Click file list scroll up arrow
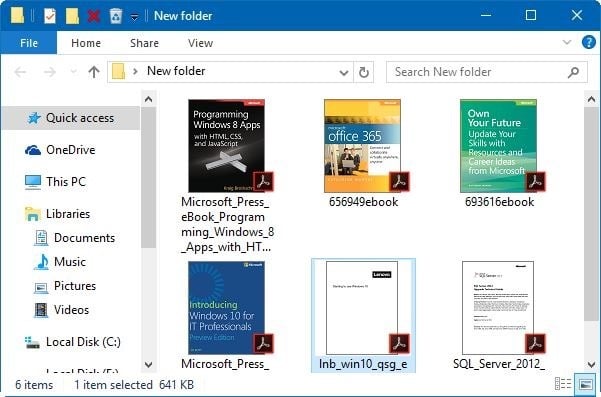Viewport: 601px width, 397px height. point(591,100)
